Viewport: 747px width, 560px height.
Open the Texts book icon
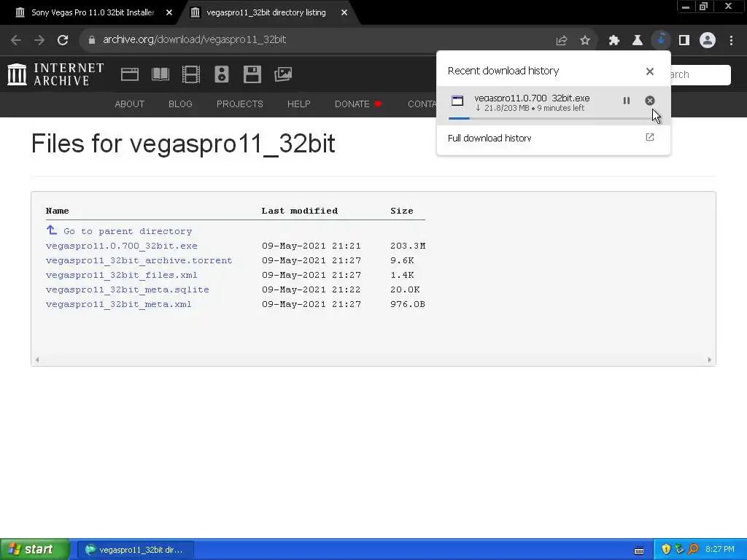(160, 74)
